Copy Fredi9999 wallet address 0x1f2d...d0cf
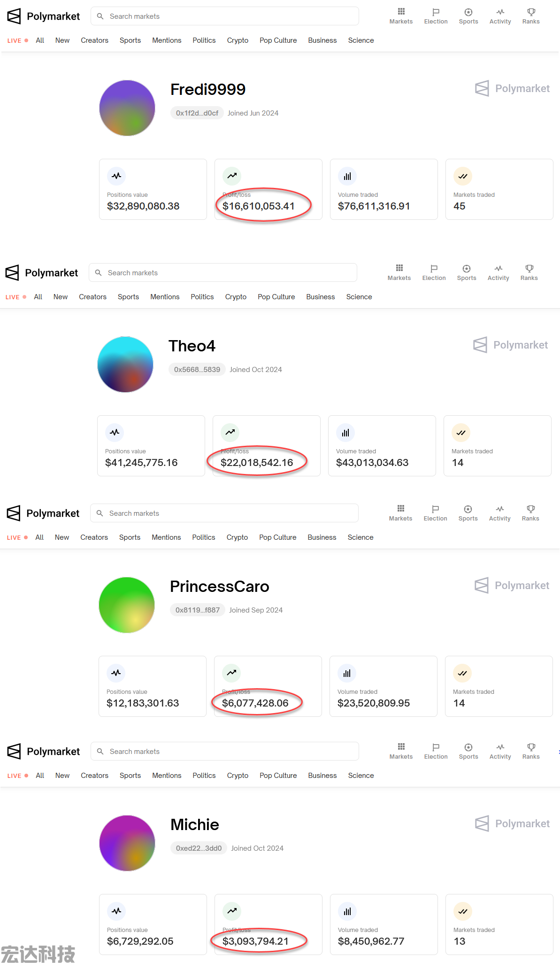Viewport: 560px width, 963px height. click(x=197, y=113)
